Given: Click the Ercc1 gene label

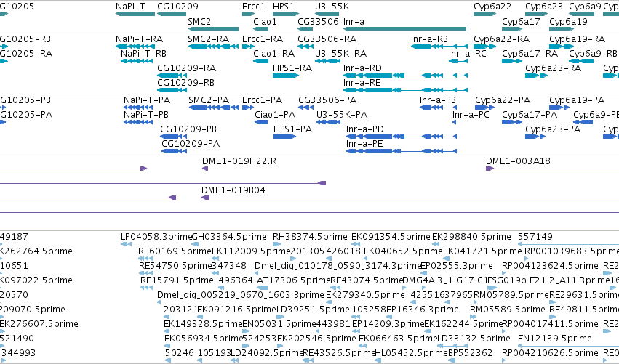Looking at the screenshot, I should tap(253, 7).
